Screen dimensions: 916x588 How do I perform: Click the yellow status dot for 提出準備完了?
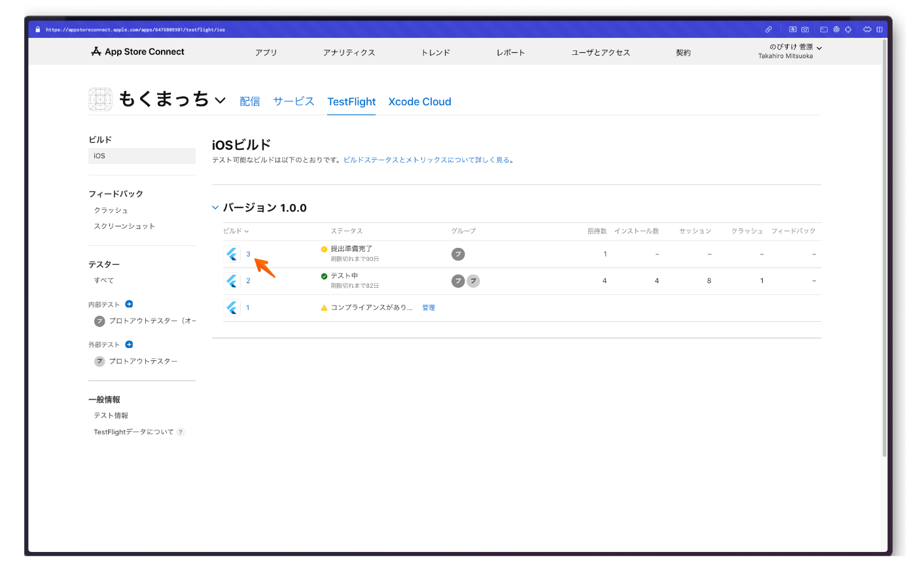(324, 249)
